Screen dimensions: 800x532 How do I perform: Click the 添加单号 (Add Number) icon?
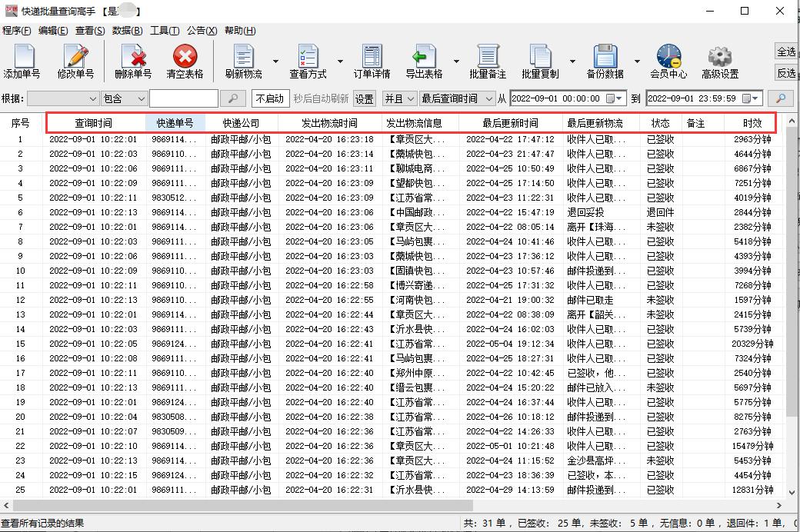coord(24,61)
